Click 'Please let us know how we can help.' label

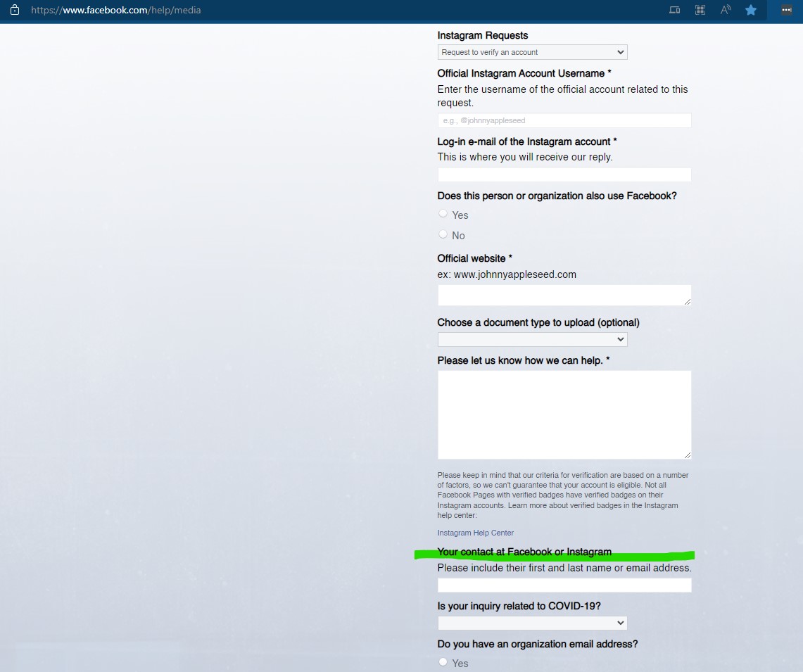pyautogui.click(x=523, y=360)
